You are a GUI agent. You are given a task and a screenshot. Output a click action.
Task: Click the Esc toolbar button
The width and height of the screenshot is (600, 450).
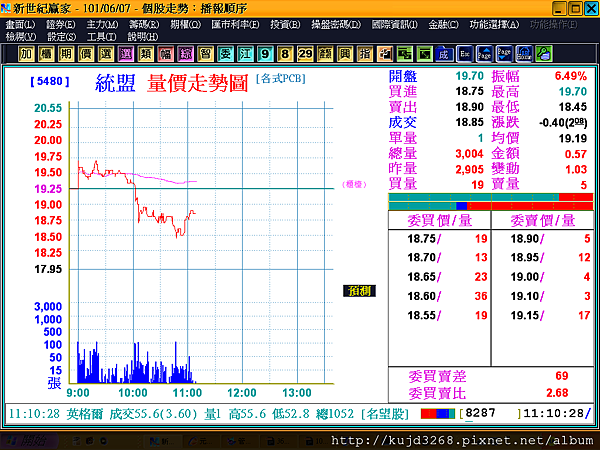465,54
